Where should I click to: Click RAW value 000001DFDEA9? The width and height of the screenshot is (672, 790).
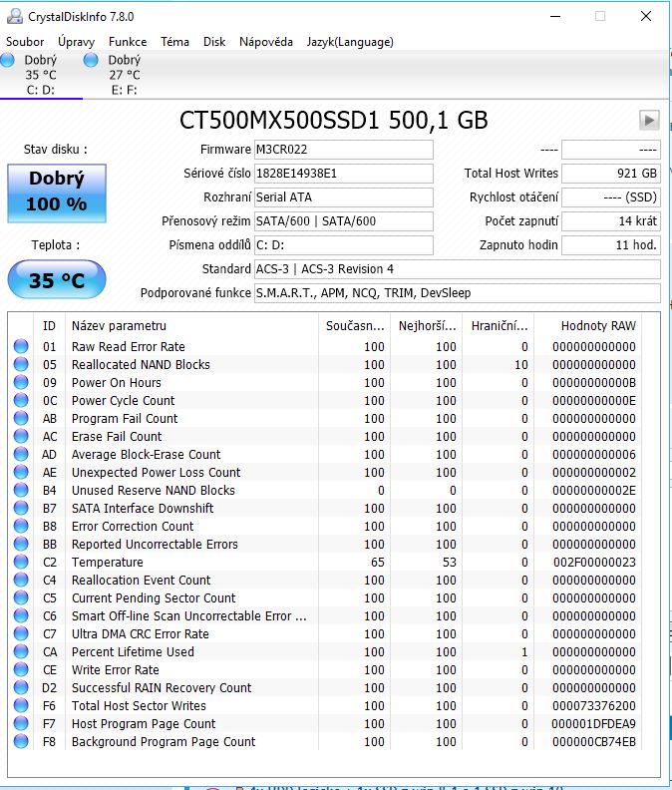(x=593, y=724)
